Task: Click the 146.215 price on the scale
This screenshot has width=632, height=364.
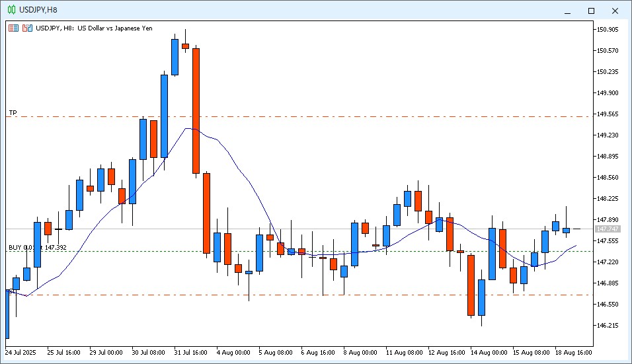Action: tap(607, 326)
